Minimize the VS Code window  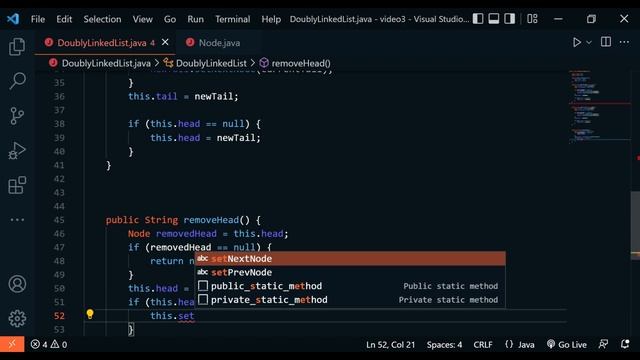[558, 19]
